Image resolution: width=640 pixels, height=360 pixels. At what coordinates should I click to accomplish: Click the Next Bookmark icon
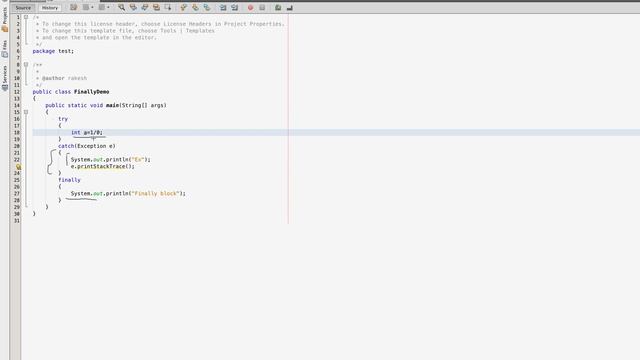[195, 7]
